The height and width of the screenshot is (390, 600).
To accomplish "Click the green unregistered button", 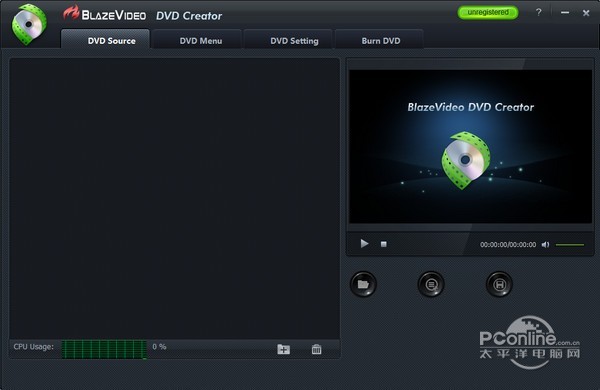I will point(488,12).
